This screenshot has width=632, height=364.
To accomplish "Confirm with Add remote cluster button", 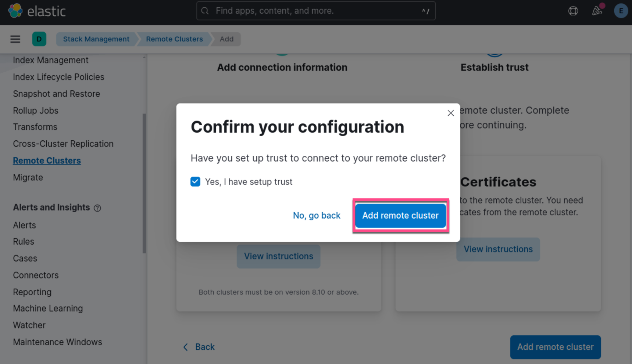I will 400,216.
